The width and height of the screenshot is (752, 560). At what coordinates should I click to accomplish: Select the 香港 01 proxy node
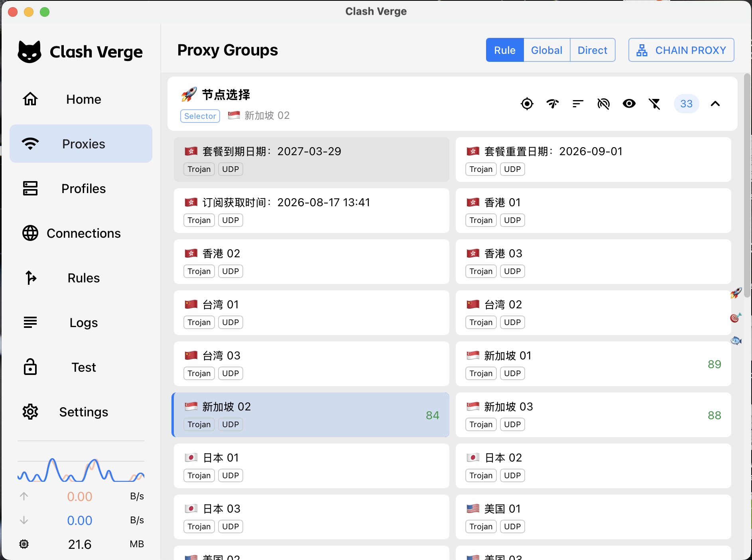pyautogui.click(x=593, y=211)
